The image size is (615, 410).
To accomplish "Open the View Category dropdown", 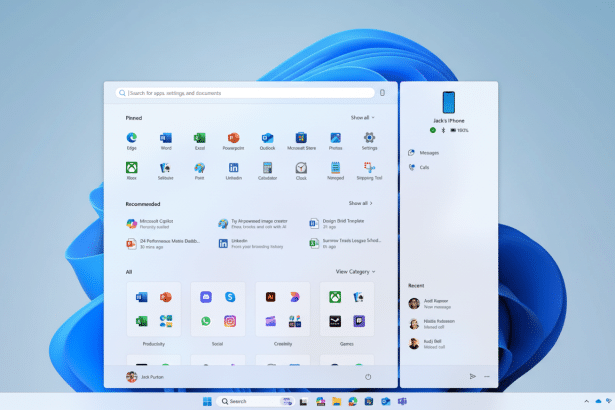I will (355, 271).
